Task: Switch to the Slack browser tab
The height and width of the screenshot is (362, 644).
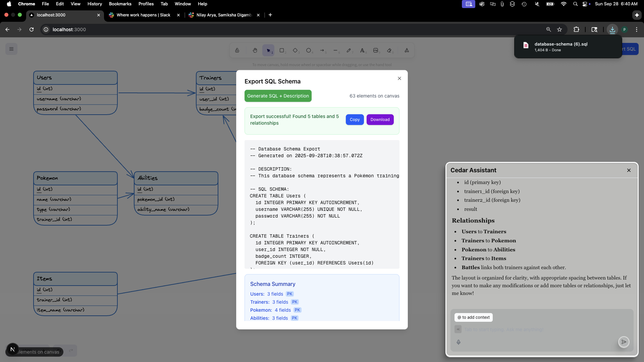Action: 144,15
